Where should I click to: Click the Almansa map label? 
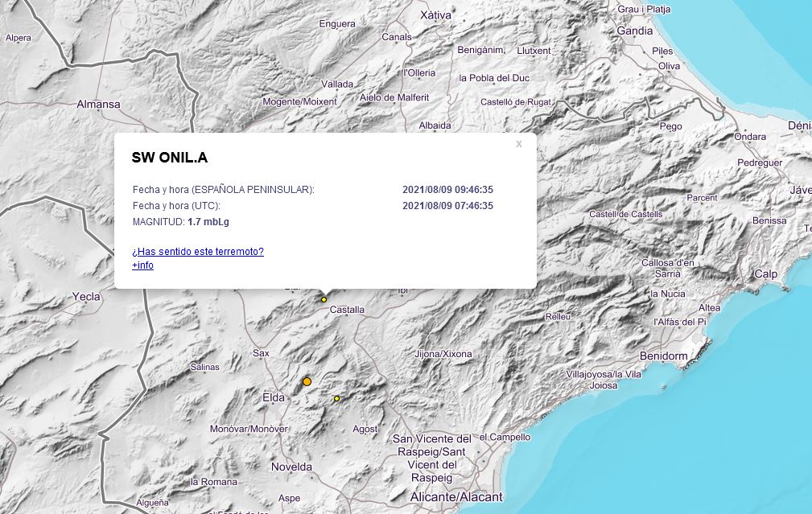[98, 104]
